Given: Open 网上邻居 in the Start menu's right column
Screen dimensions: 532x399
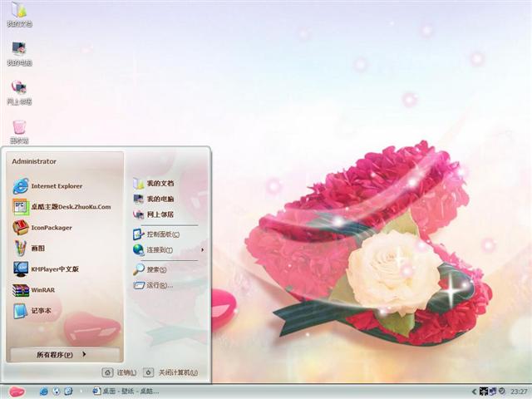Looking at the screenshot, I should [153, 214].
